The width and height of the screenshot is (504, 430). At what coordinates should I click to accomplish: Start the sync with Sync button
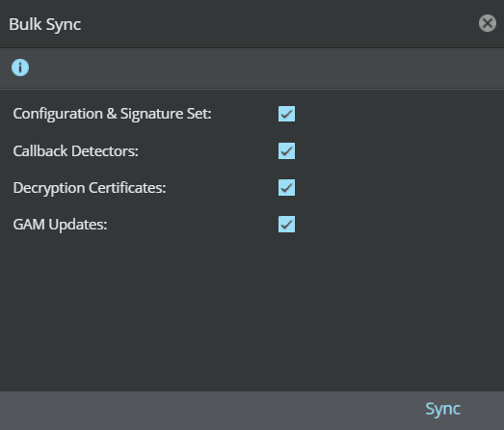click(442, 410)
